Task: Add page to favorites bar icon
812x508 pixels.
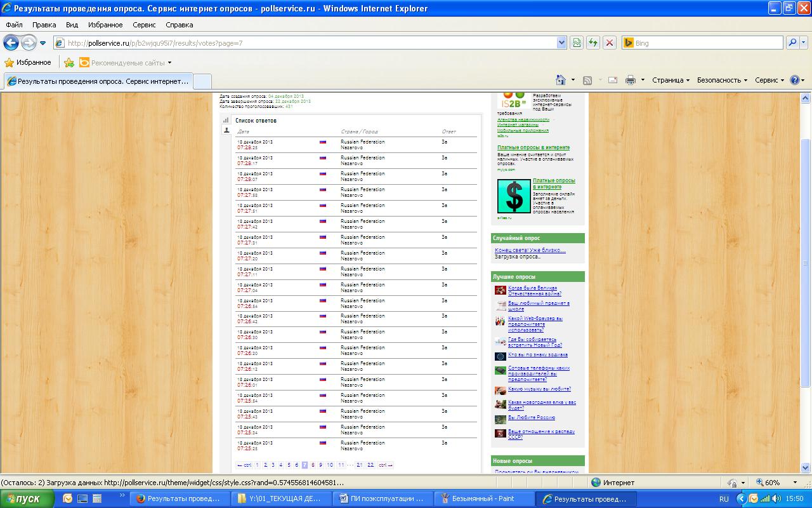Action: pos(69,62)
